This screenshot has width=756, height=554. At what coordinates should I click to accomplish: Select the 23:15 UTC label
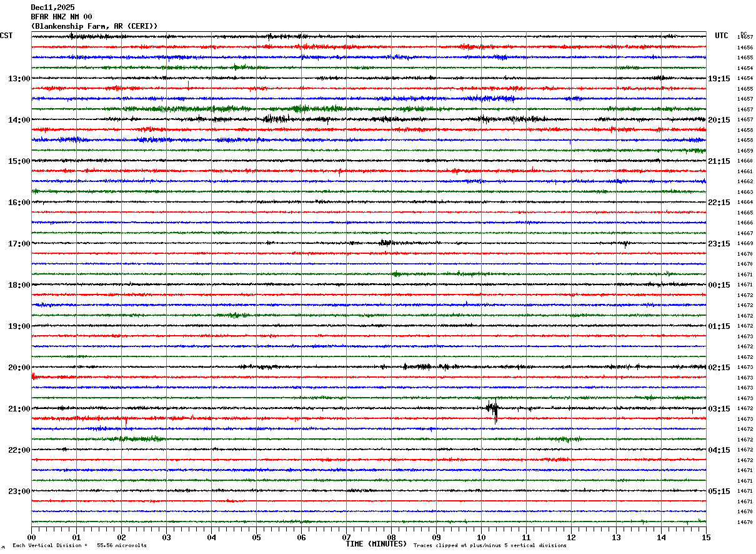(x=719, y=244)
